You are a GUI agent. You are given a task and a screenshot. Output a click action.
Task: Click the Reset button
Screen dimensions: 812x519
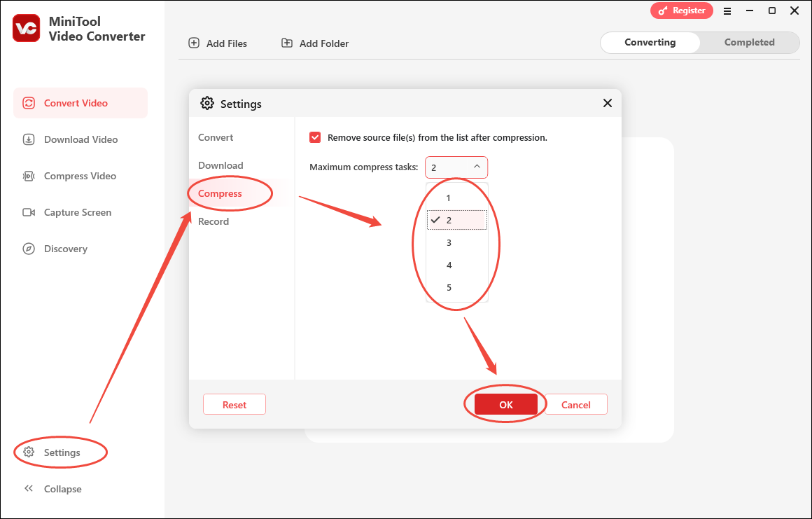pyautogui.click(x=234, y=405)
